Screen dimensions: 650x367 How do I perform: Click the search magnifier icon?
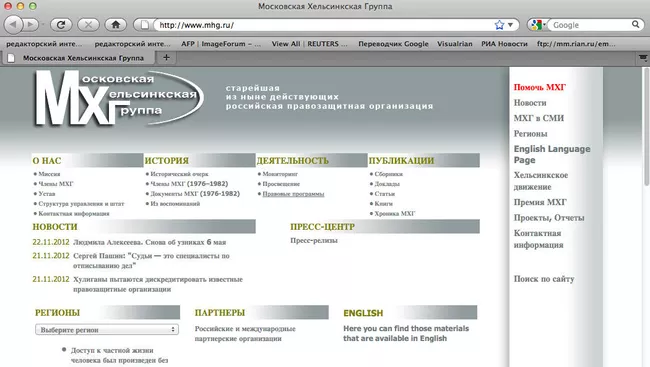pos(635,24)
